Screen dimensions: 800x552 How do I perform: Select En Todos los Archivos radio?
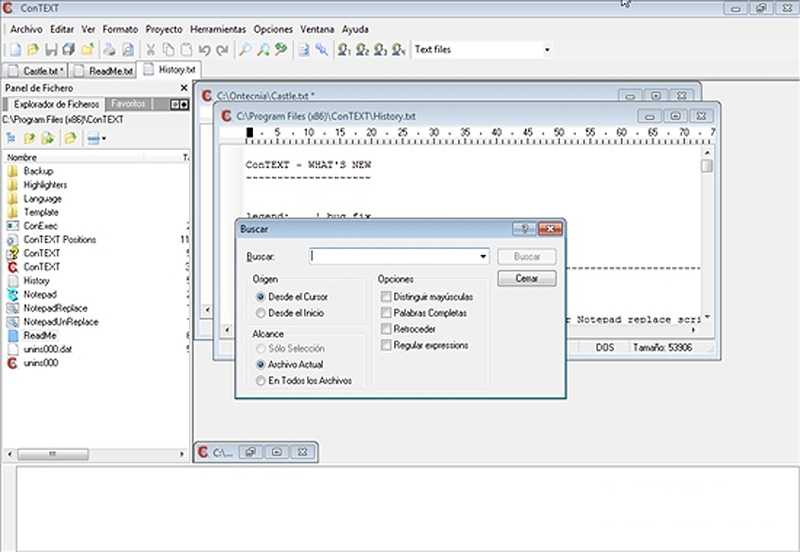tap(261, 381)
